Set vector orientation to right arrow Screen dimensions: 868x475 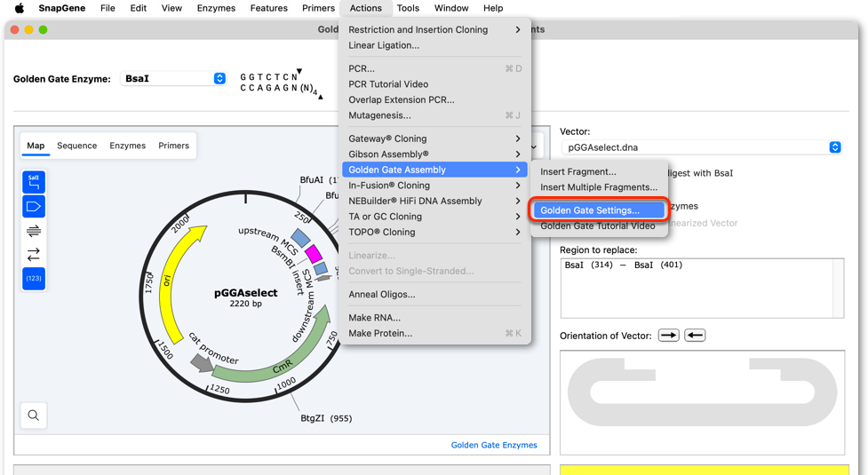668,335
